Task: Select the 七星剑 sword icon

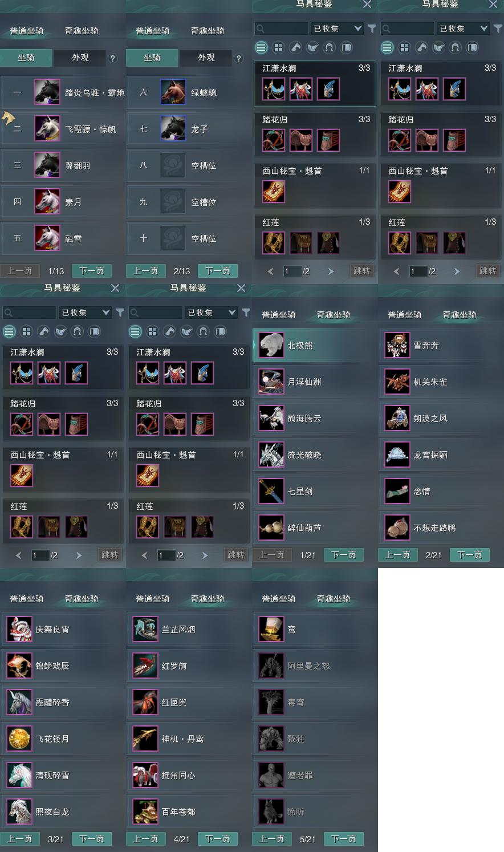Action: (271, 491)
